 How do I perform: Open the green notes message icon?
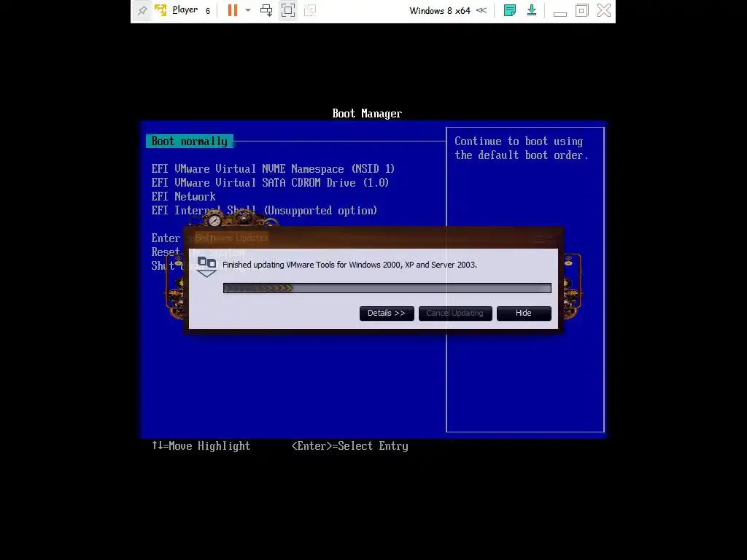(509, 10)
